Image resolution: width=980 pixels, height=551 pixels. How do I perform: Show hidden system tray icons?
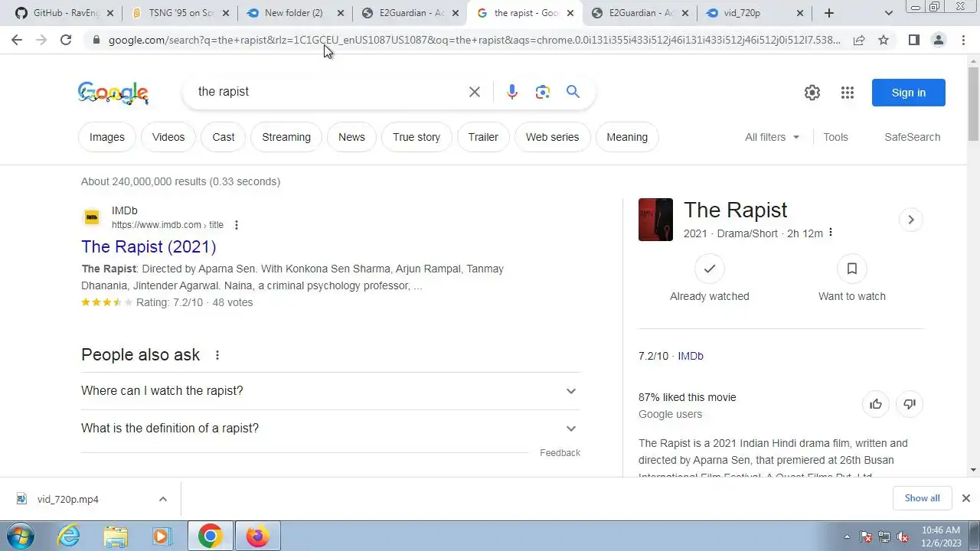click(847, 536)
